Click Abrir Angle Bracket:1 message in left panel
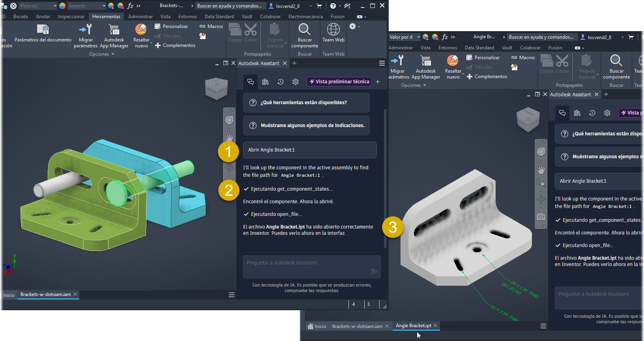 (310, 150)
